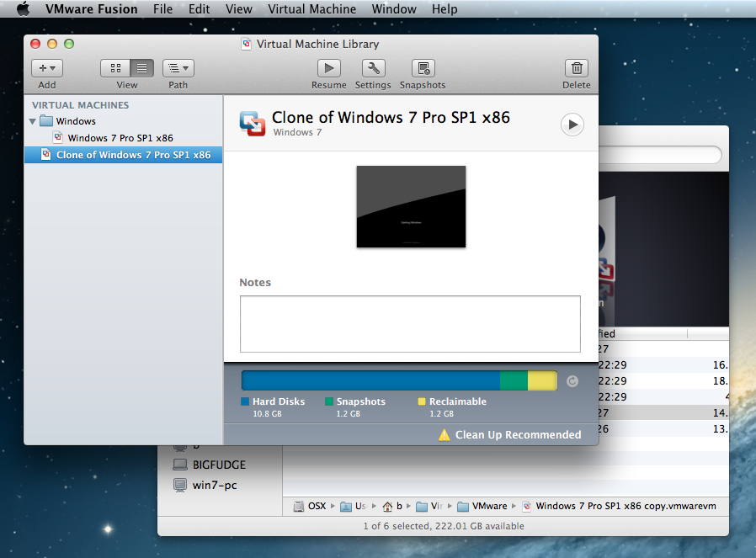Start VM with round play button
Screen dimensions: 756x558
point(572,125)
